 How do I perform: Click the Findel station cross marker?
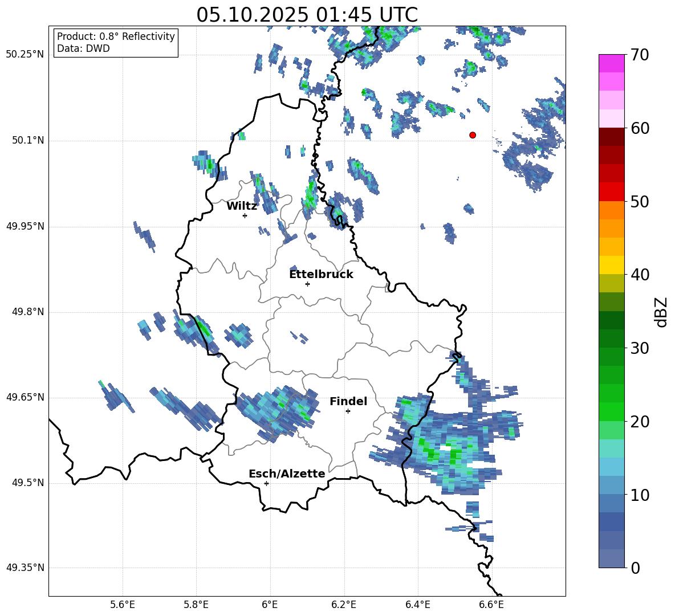pos(348,411)
